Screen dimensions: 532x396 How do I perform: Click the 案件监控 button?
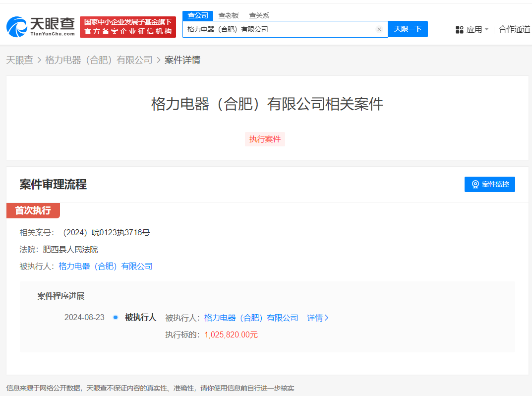[x=490, y=184]
